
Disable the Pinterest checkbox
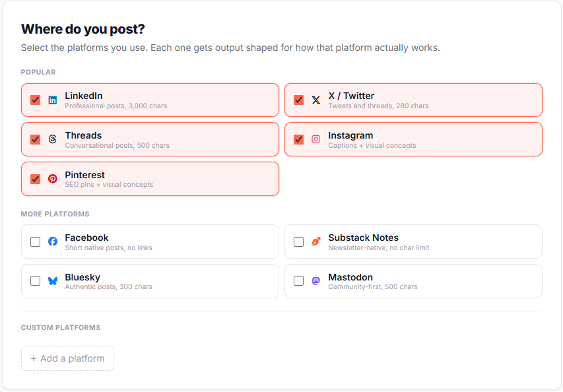click(35, 179)
